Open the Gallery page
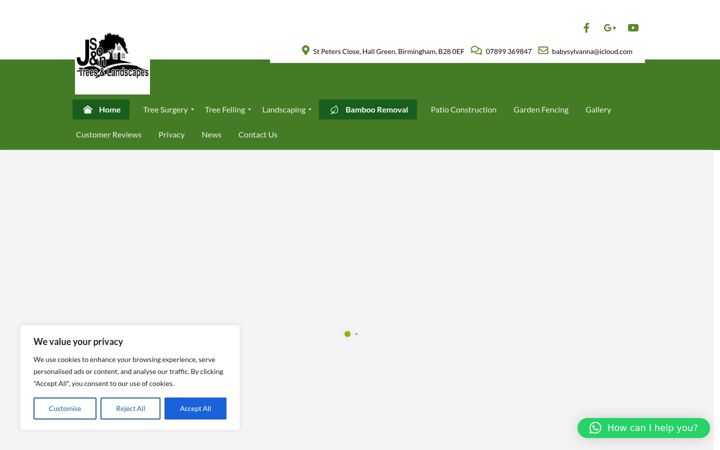Image resolution: width=720 pixels, height=450 pixels. coord(598,110)
